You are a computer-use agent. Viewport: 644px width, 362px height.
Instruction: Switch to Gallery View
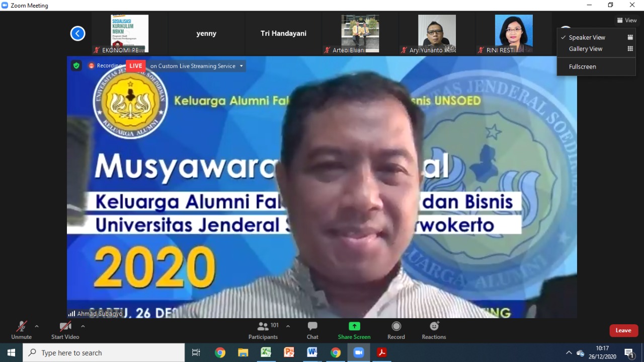(586, 49)
